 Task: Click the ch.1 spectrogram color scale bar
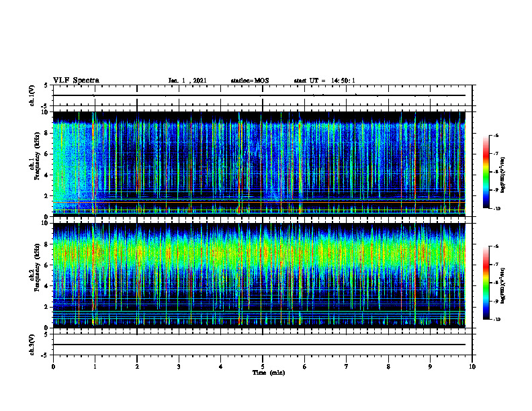pos(486,172)
